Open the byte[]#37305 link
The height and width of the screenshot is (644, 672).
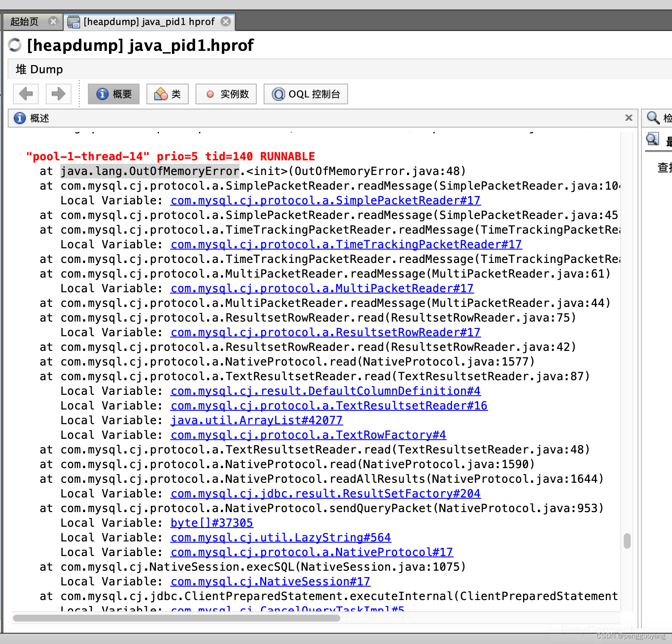click(212, 522)
